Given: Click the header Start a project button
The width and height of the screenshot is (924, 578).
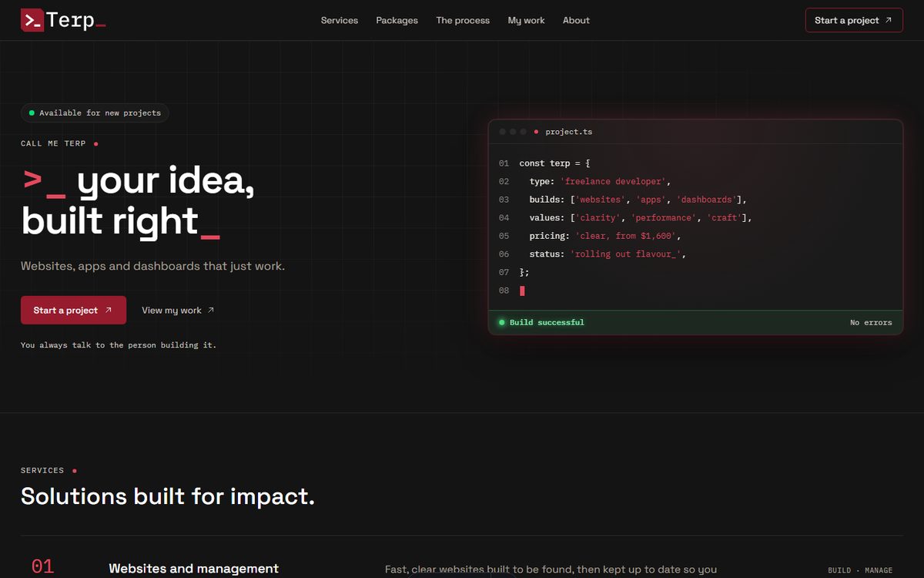Looking at the screenshot, I should point(854,20).
